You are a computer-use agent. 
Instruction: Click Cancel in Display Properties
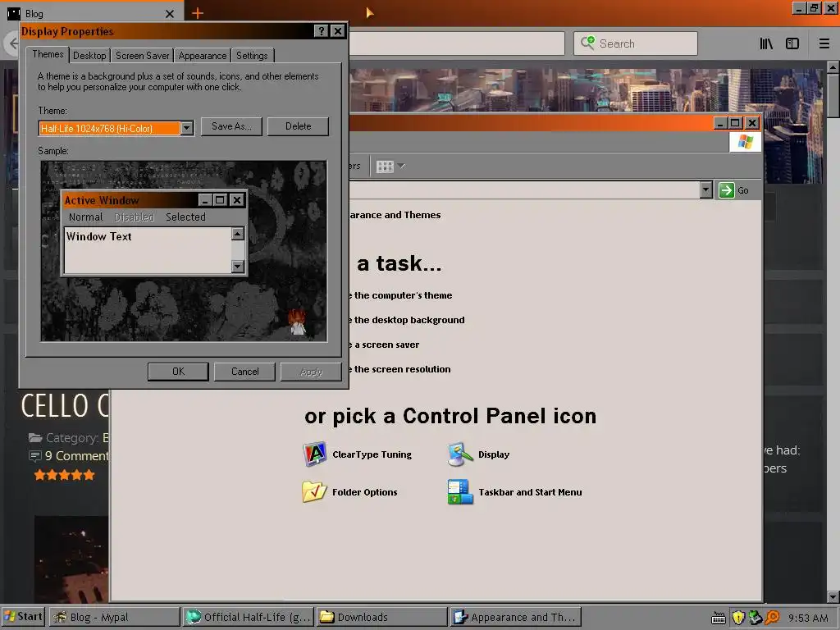[x=244, y=372]
